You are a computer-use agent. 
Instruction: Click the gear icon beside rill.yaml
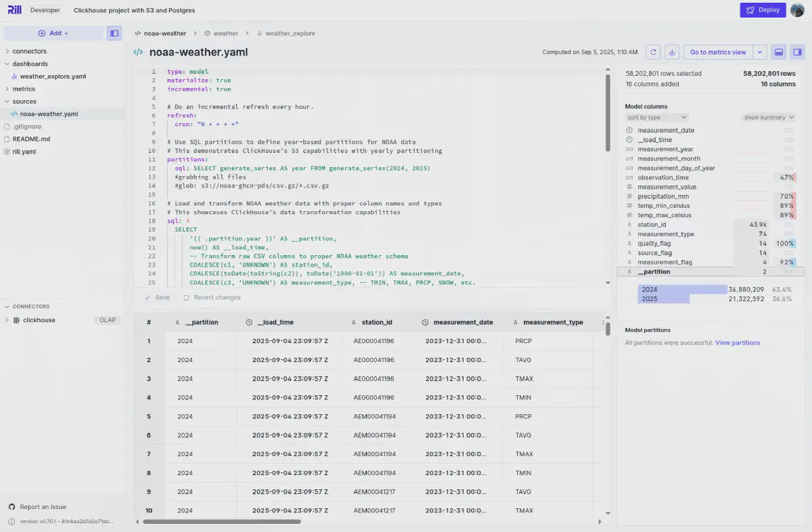(7, 152)
